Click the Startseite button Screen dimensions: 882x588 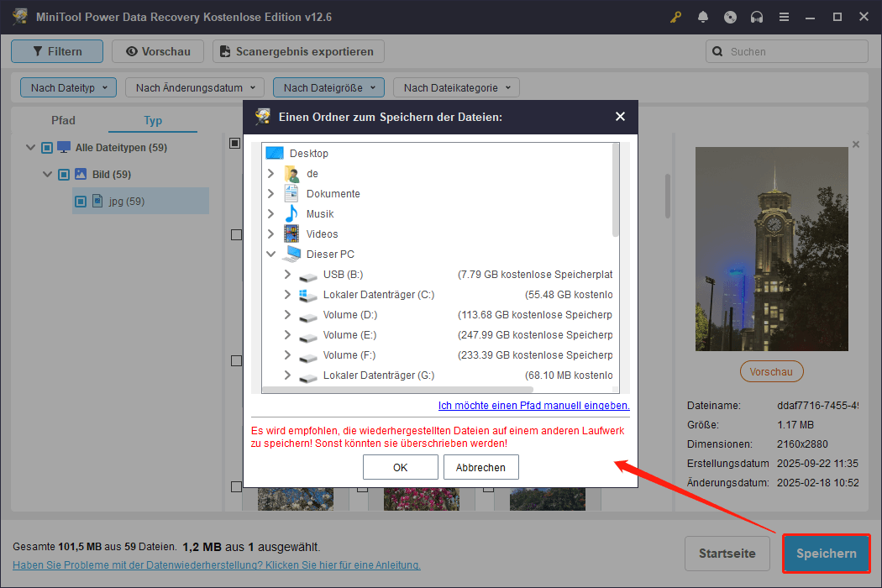pyautogui.click(x=727, y=553)
